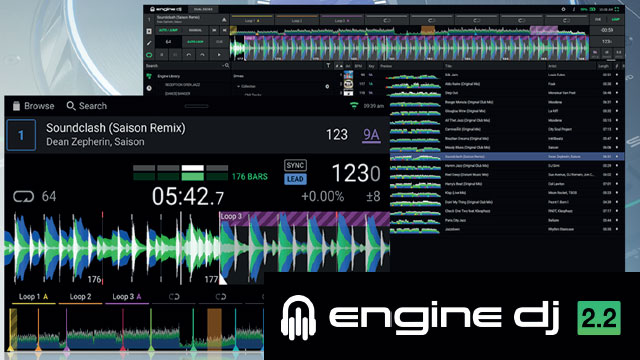Image resolution: width=640 pixels, height=360 pixels.
Task: Click the first empty loop slot icon on device screen
Action: coord(174,297)
